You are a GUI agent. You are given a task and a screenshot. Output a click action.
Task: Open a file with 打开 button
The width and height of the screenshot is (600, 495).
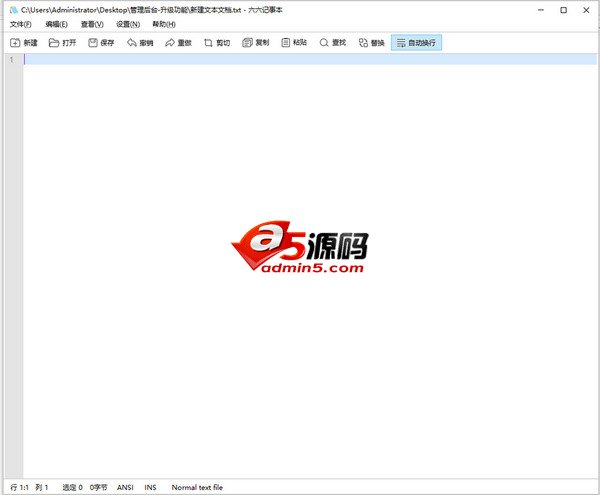62,43
